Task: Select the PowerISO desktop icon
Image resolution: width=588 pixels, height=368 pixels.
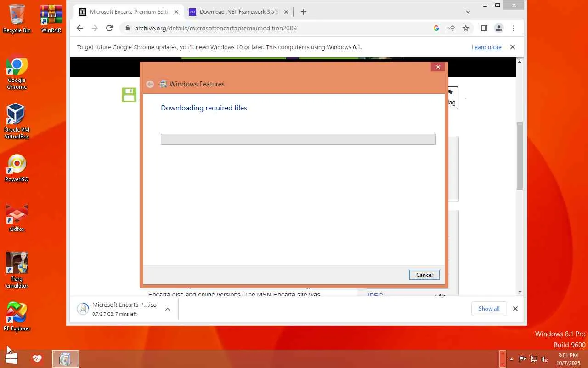Action: (x=17, y=168)
